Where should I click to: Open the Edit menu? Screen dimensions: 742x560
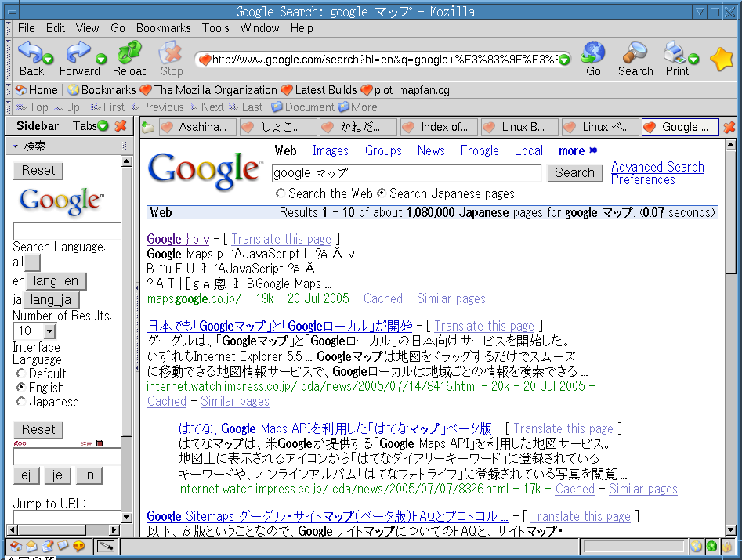point(55,28)
